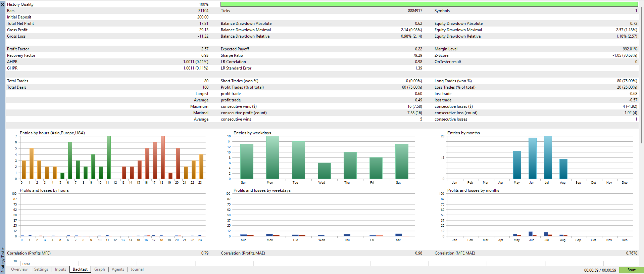Select the Backtest tab
644x274 pixels.
point(80,269)
